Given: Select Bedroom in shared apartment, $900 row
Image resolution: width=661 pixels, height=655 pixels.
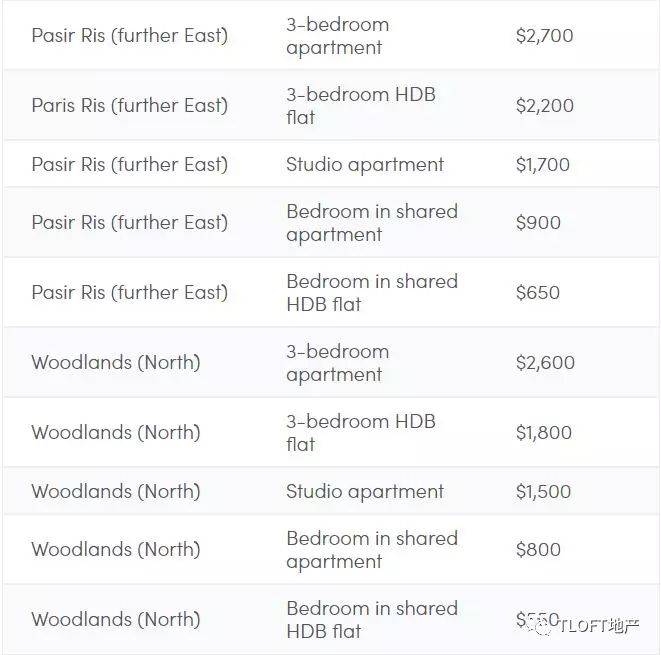Looking at the screenshot, I should coord(371,223).
